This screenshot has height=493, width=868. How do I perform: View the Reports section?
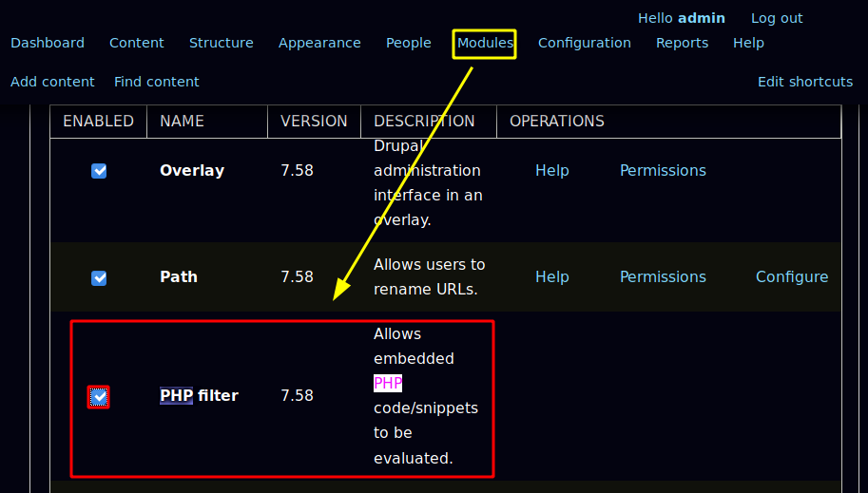click(682, 43)
